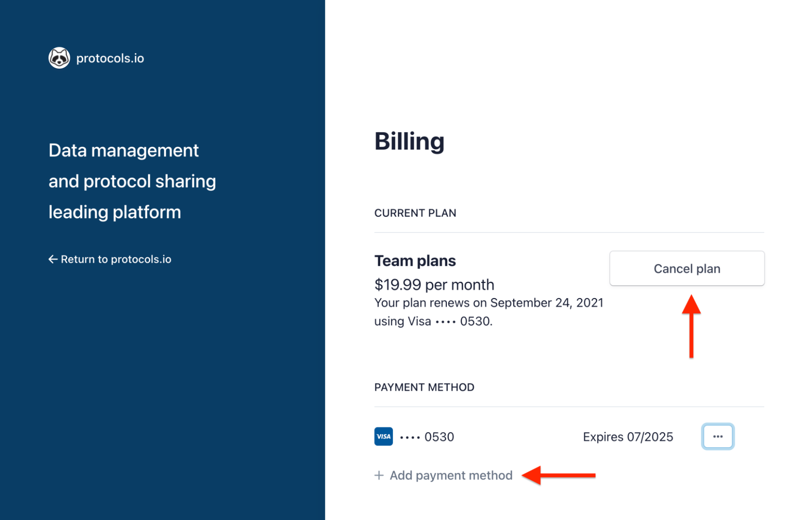
Task: Click the Team plans title
Action: [x=415, y=261]
